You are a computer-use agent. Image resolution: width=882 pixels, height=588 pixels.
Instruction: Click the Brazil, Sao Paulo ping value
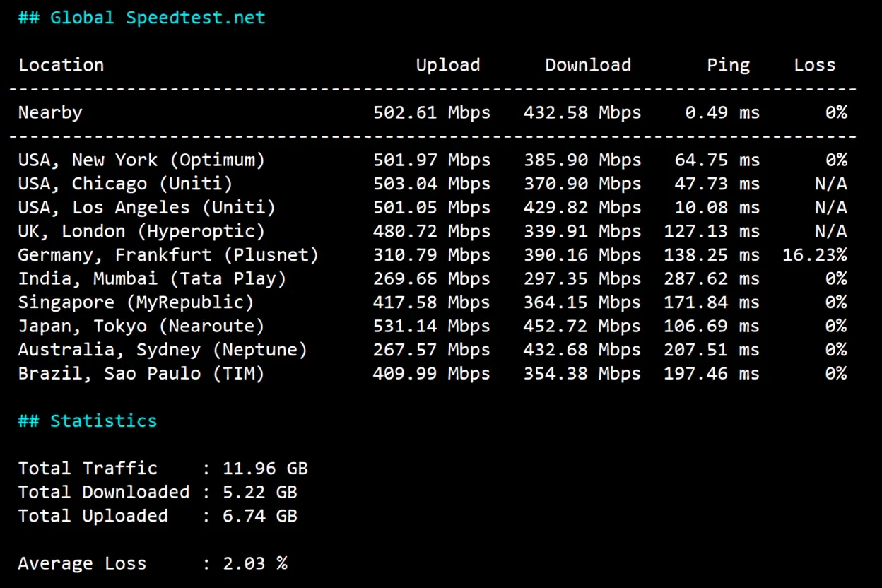(710, 373)
